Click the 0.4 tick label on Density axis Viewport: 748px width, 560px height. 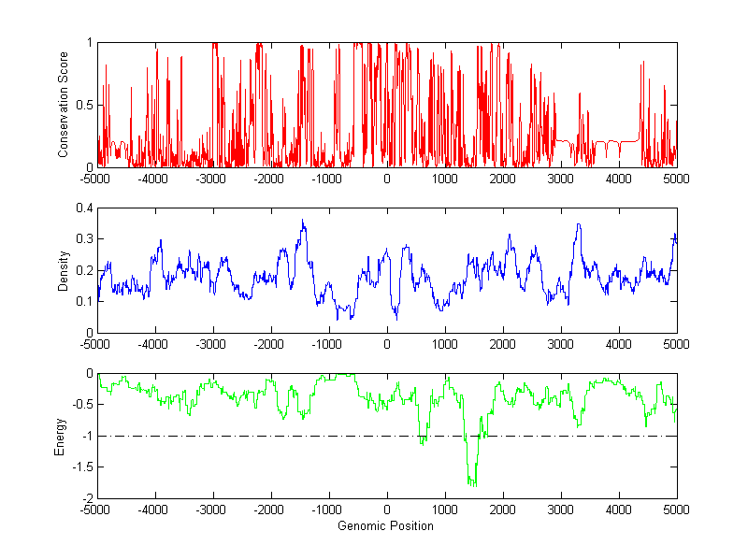click(85, 208)
